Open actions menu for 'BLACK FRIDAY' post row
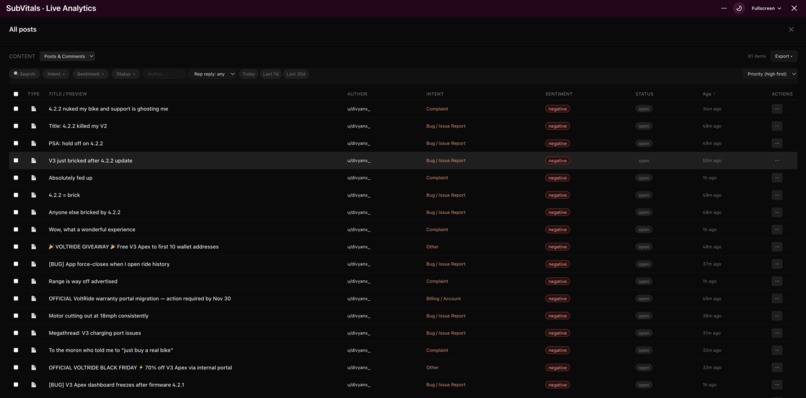 [777, 368]
